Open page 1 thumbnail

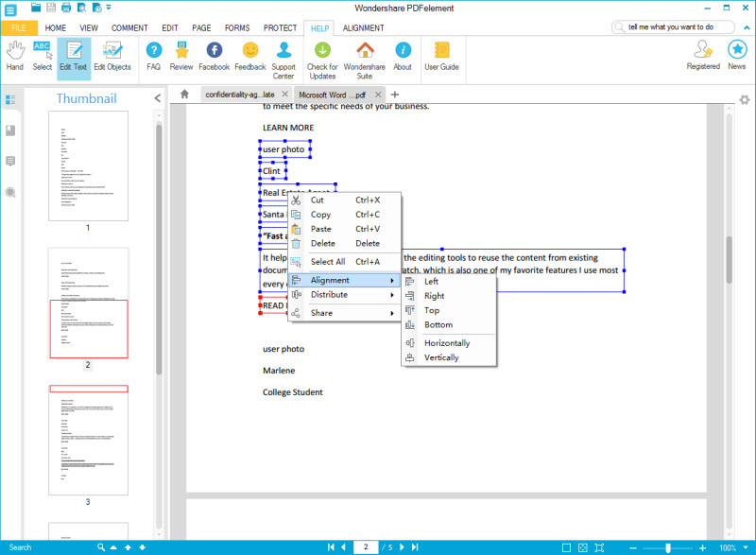[88, 165]
